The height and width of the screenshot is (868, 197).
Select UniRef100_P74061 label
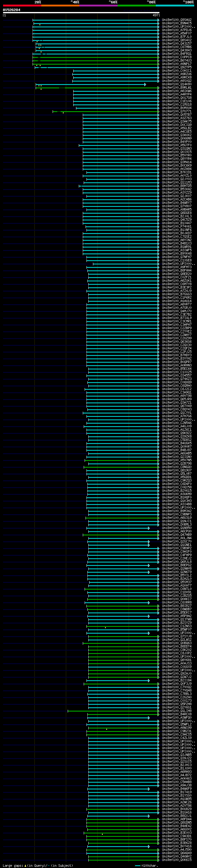(177, 226)
